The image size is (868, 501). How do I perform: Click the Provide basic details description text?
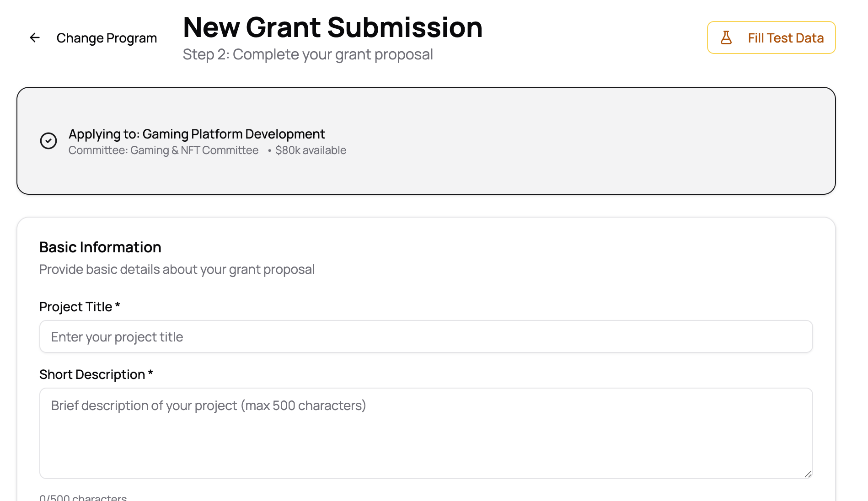pyautogui.click(x=177, y=270)
